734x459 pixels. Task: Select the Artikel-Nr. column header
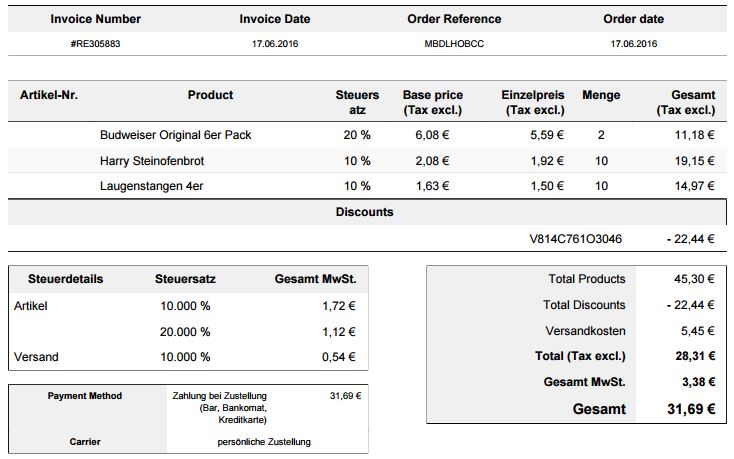pyautogui.click(x=49, y=95)
